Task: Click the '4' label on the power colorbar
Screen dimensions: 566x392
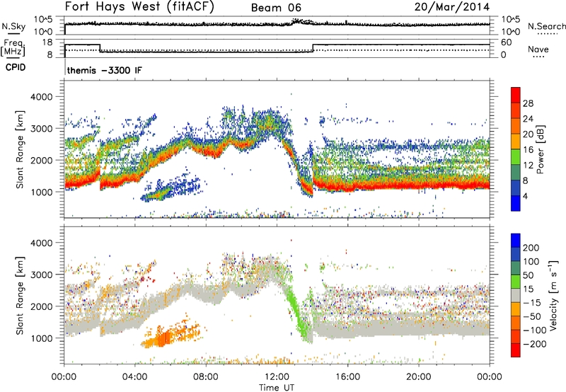Action: (525, 196)
